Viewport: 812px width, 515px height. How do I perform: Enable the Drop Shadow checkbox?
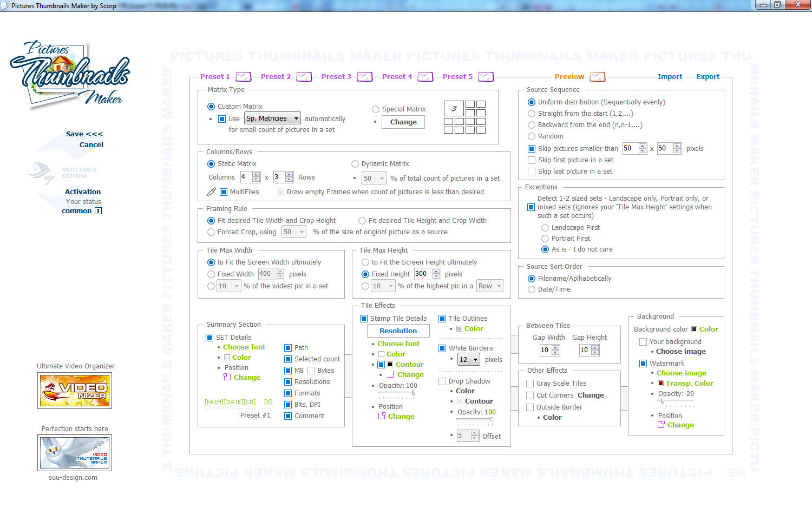tap(442, 381)
